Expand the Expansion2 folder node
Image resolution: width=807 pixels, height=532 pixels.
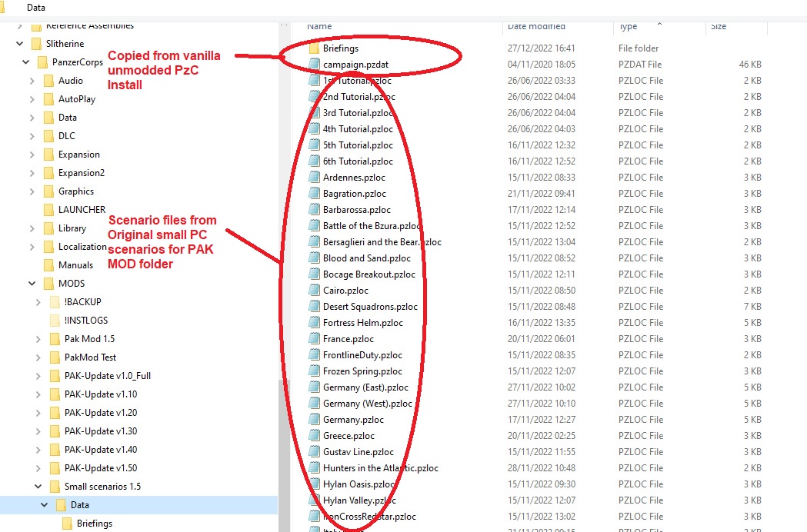(32, 173)
